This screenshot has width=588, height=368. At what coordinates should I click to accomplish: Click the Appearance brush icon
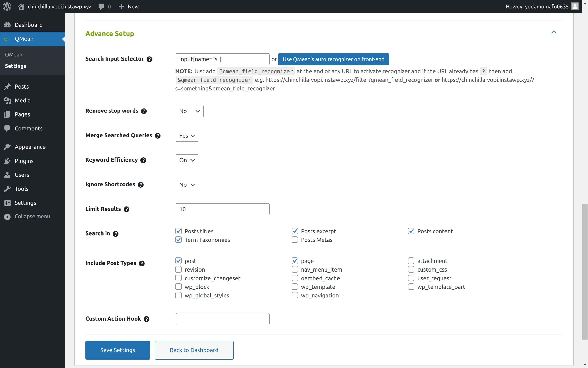point(7,147)
